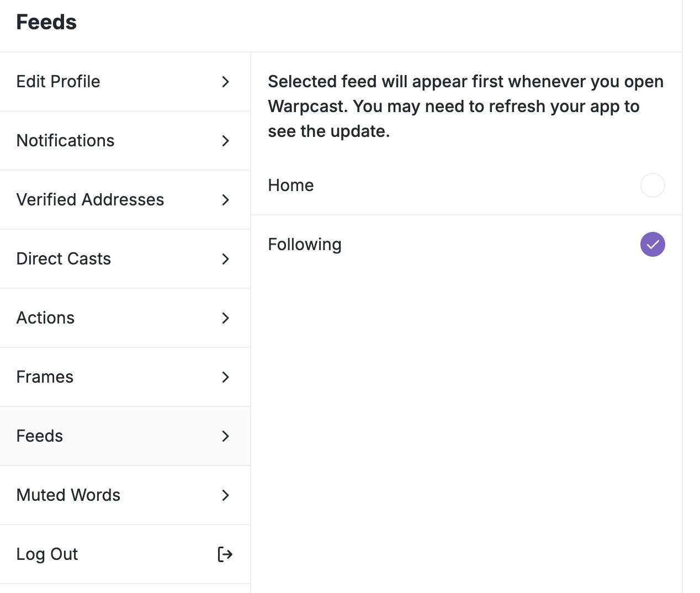Select the Home feed radio button

652,185
